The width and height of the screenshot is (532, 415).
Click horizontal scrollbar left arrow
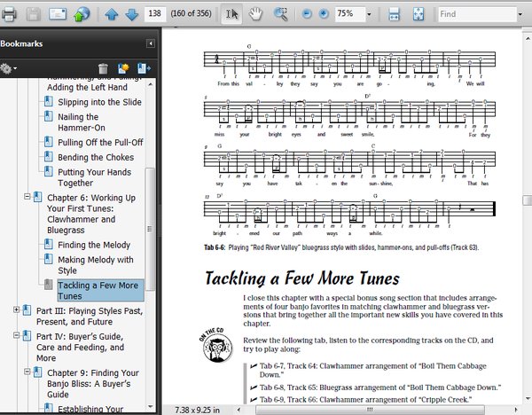click(x=239, y=410)
